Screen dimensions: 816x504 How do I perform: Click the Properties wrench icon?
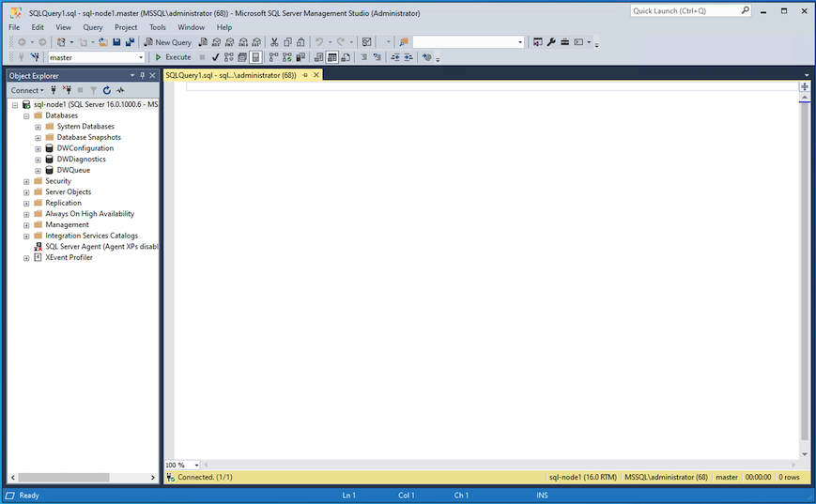pos(551,42)
